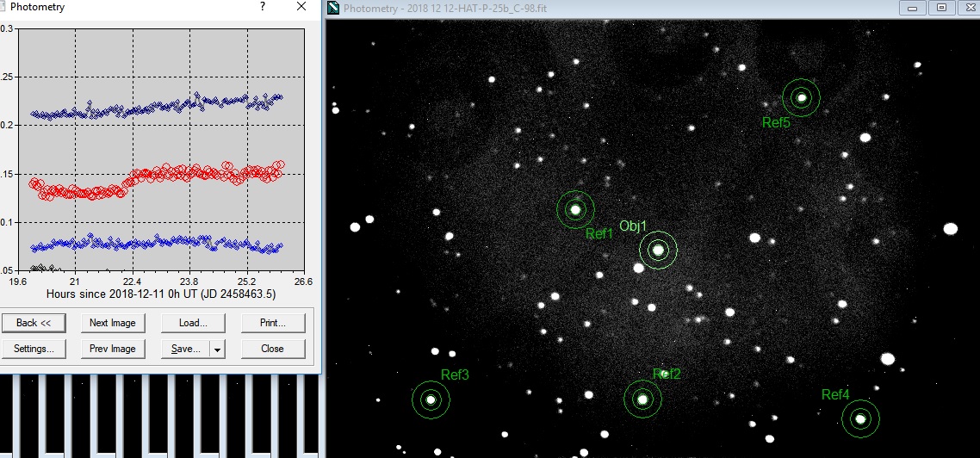Viewport: 980px width, 458px height.
Task: Go to previous frame with Prev Image
Action: tap(113, 349)
